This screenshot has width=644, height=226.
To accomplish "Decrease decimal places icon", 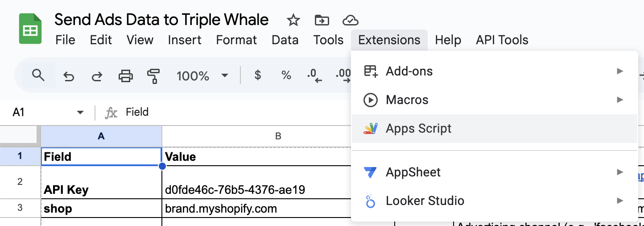I will (x=314, y=76).
